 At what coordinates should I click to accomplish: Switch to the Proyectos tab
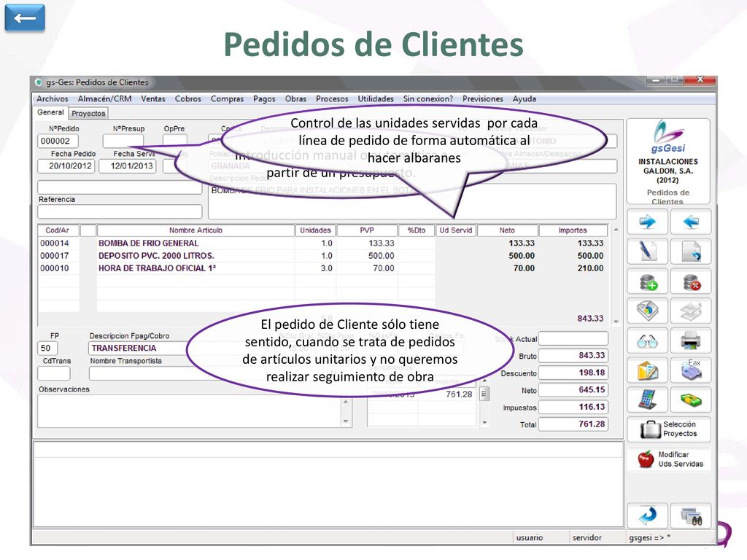tap(88, 113)
